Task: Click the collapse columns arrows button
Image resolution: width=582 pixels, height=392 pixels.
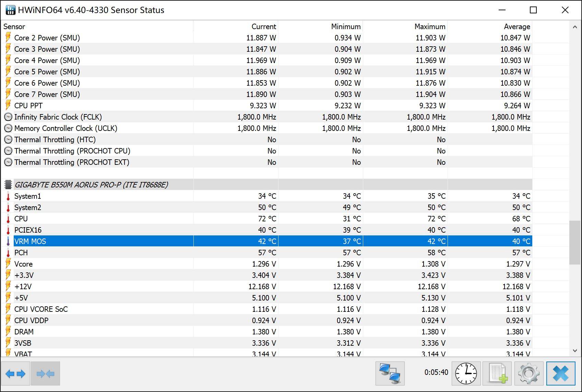Action: tap(45, 373)
